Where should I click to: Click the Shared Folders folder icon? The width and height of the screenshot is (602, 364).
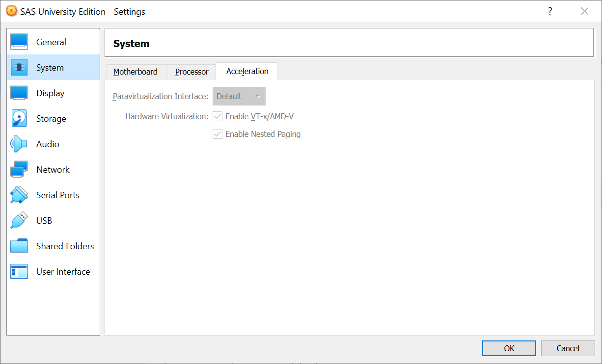19,246
